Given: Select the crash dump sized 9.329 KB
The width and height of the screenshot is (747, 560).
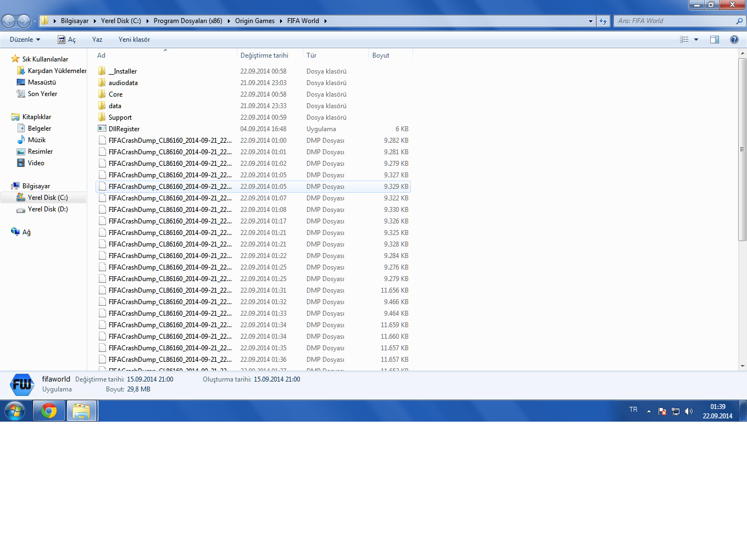Looking at the screenshot, I should pos(253,187).
